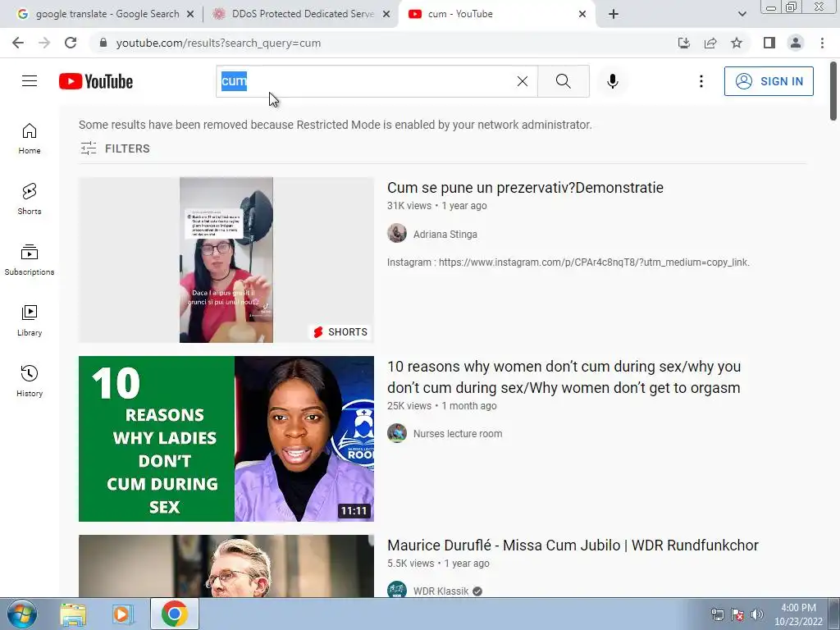Open Windows Explorer from taskbar
Screen dimensions: 840x630
pos(73,614)
